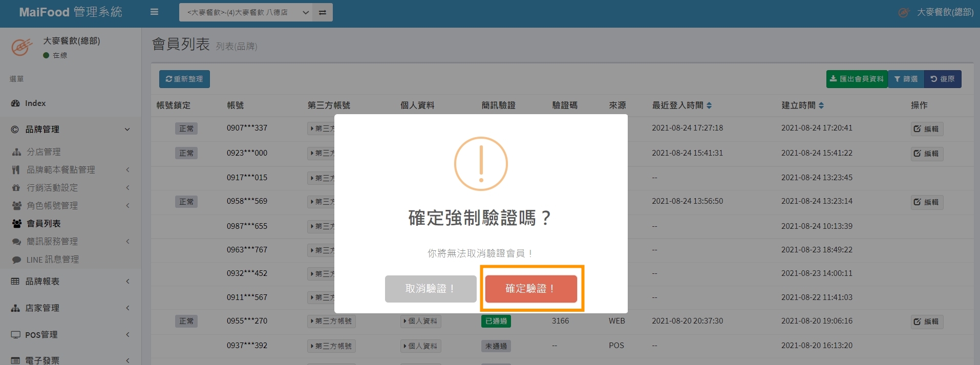Click 編輯 for account 0907***337
Screen dimensions: 980x365
click(927, 129)
